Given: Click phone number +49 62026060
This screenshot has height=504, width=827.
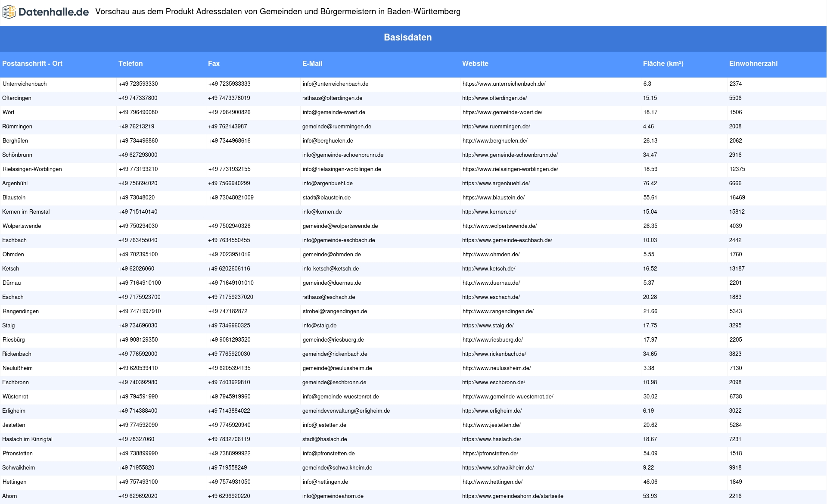Looking at the screenshot, I should coord(136,269).
